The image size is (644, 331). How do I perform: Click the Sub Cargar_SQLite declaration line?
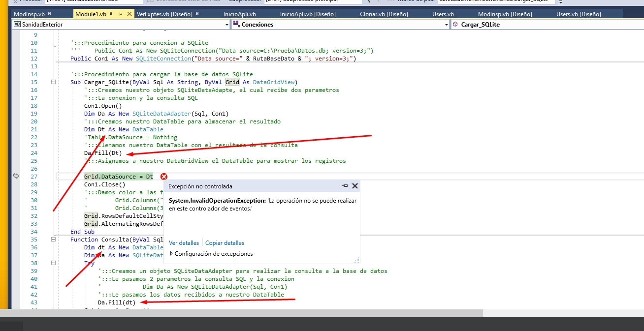tap(184, 82)
